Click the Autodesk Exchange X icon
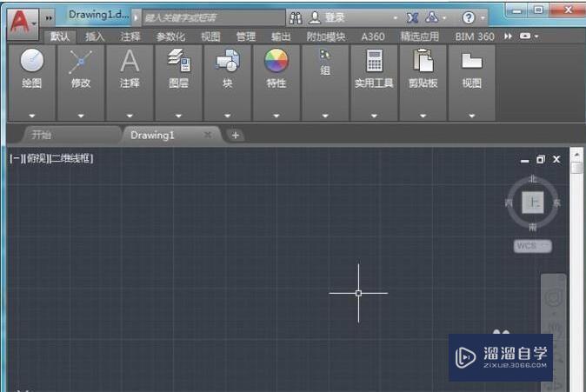This screenshot has height=392, width=586. pos(412,17)
